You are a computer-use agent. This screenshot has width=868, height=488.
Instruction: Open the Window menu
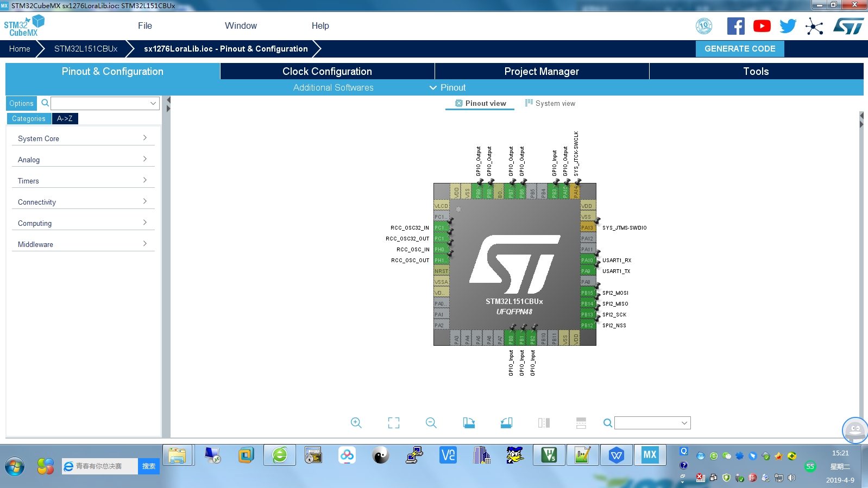(241, 26)
